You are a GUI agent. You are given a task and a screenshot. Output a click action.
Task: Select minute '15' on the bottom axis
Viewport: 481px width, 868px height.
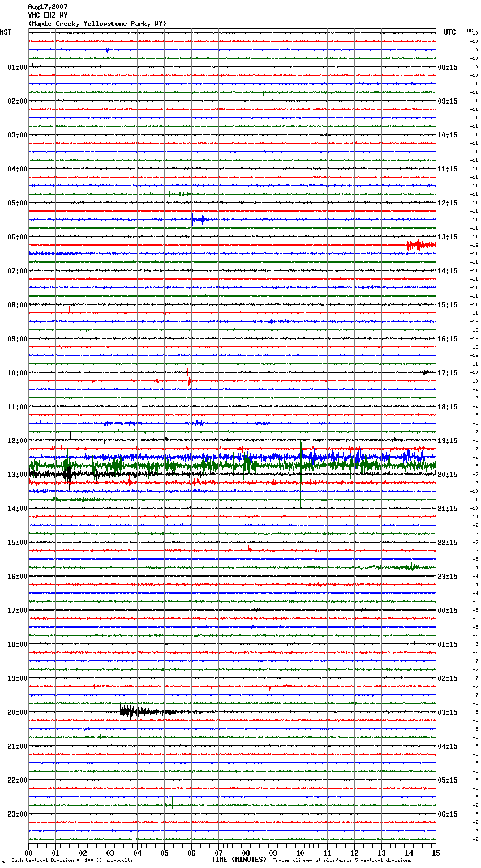pyautogui.click(x=436, y=853)
